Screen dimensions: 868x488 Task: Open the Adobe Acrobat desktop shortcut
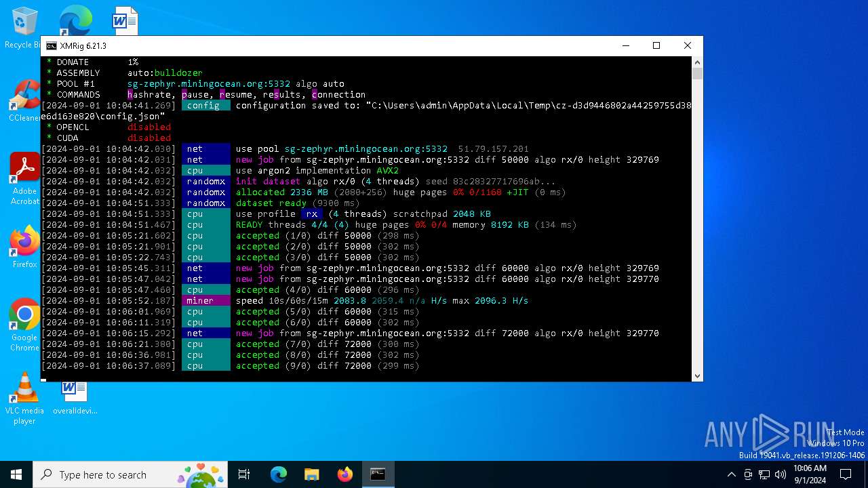(24, 178)
